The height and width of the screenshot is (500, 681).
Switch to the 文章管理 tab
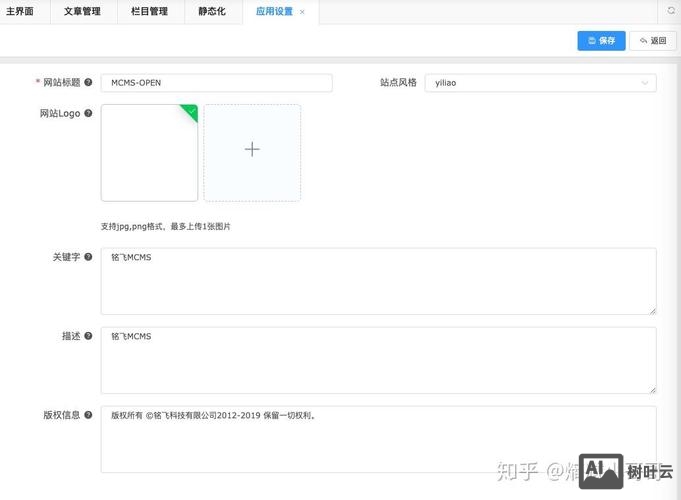(x=83, y=11)
